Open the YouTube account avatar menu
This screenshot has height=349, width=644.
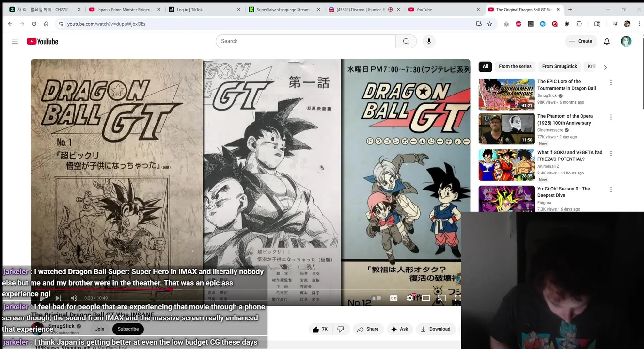pyautogui.click(x=626, y=41)
